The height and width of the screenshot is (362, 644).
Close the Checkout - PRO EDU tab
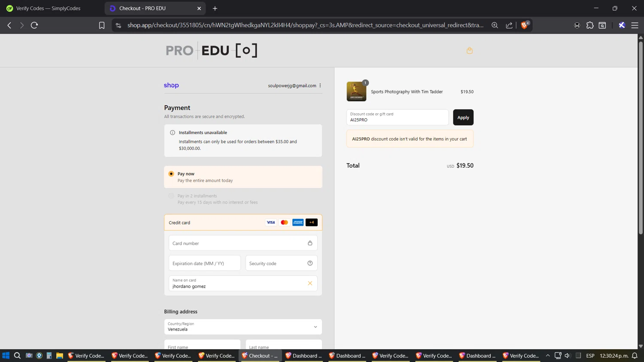(x=199, y=8)
